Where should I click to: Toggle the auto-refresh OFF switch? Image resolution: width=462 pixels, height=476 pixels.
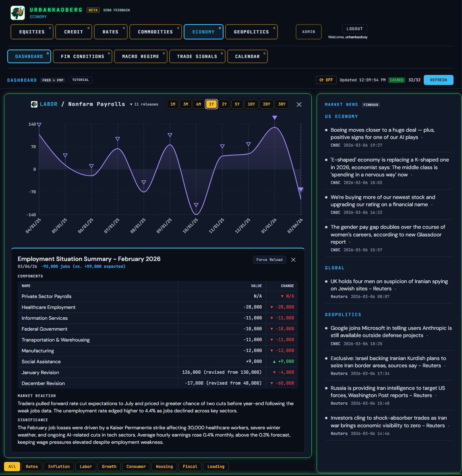(x=326, y=80)
